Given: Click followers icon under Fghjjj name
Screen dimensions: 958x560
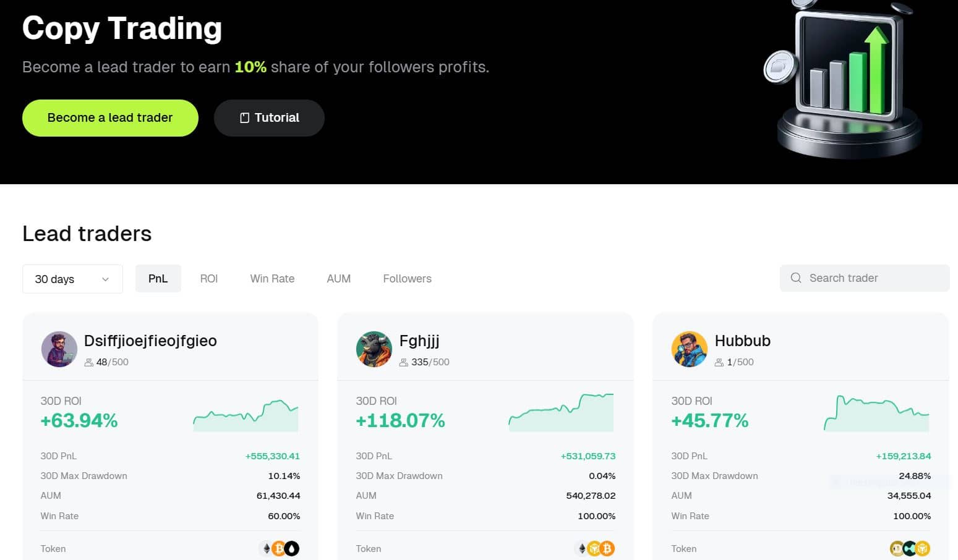Looking at the screenshot, I should click(404, 362).
